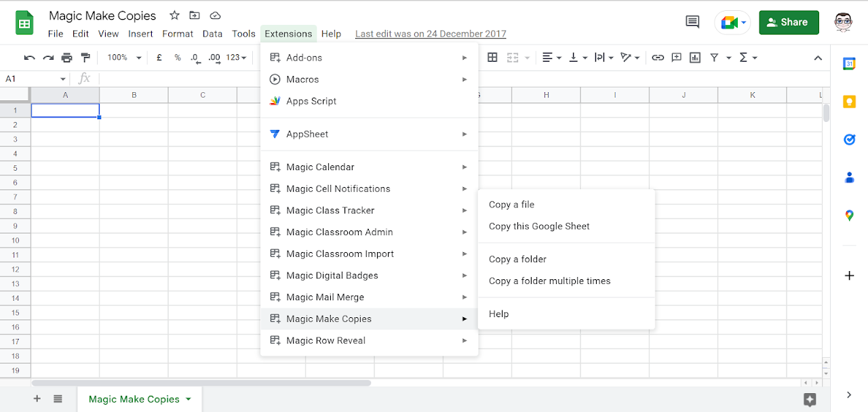This screenshot has height=412, width=868.
Task: Choose Copy a folder multiple times
Action: [x=567, y=281]
